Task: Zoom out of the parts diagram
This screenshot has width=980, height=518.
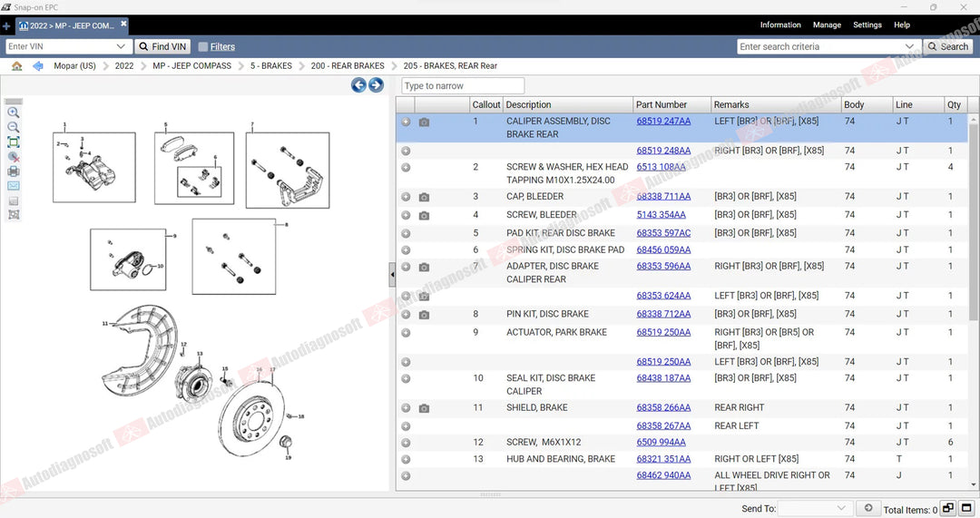Action: (x=13, y=128)
